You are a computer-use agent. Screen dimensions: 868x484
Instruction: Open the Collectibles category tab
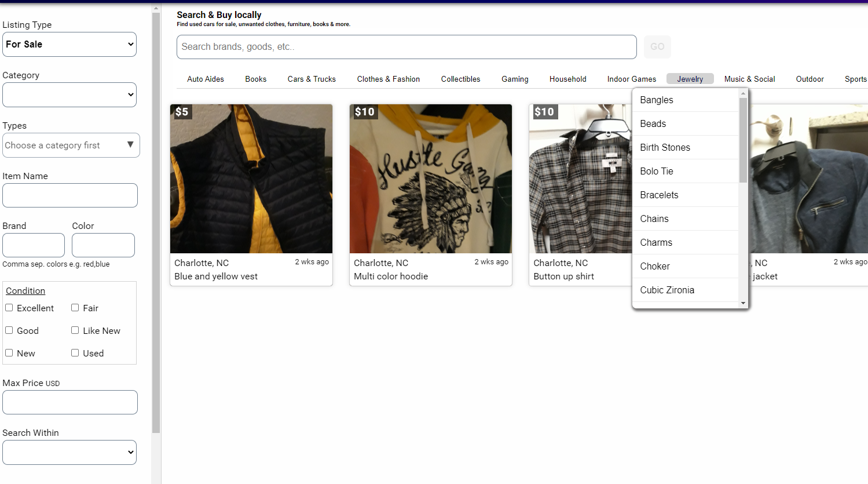[461, 79]
